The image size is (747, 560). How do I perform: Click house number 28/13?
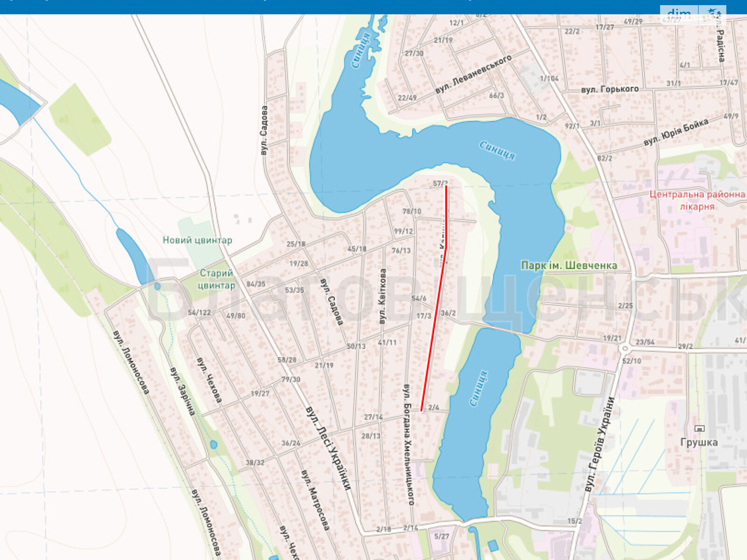coord(371,436)
